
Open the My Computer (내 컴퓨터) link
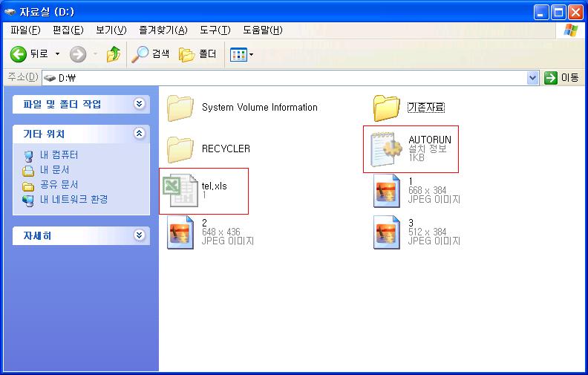click(59, 155)
